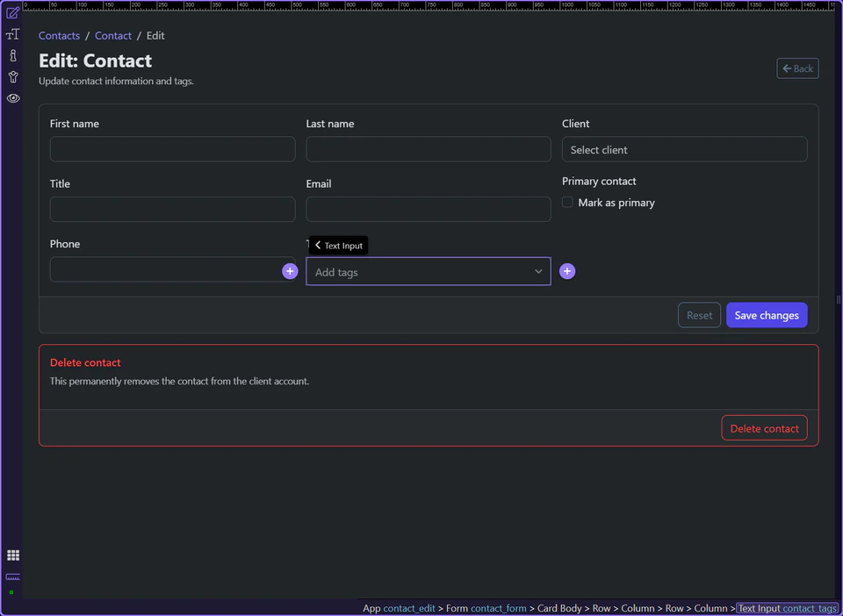Select contact_form in the bottom breadcrumb

(498, 608)
